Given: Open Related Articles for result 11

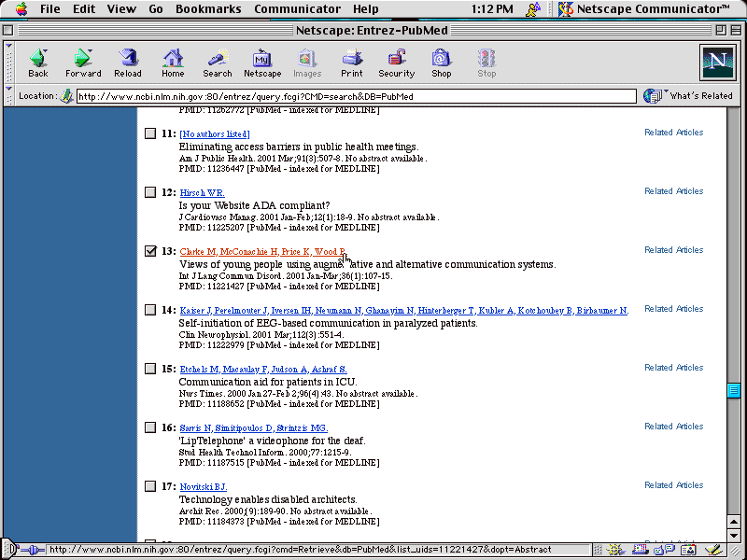Looking at the screenshot, I should (x=673, y=133).
